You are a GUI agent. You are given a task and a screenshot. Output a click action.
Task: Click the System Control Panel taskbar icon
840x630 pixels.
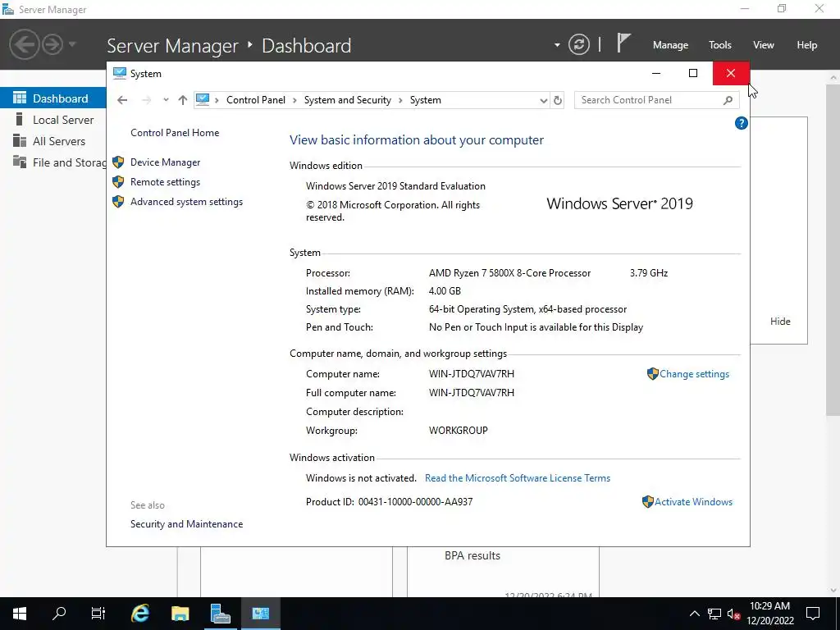(x=260, y=614)
